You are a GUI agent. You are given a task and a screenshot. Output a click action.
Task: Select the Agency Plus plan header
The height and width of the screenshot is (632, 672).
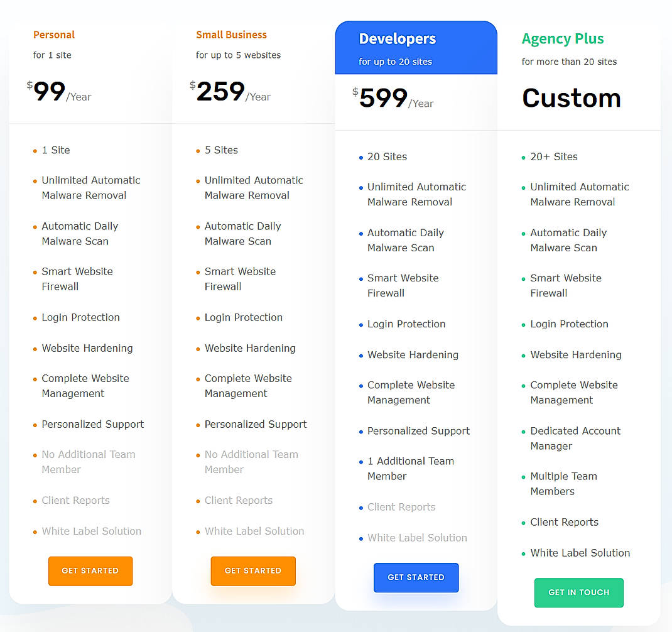coord(562,38)
